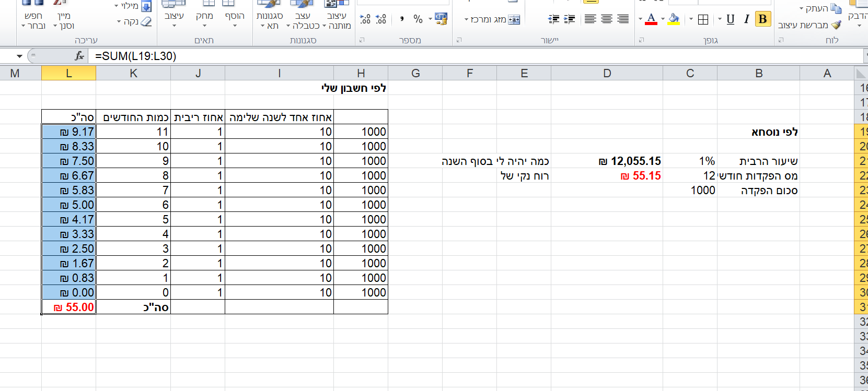The width and height of the screenshot is (868, 391).
Task: Open Cell Styles (סגנונות תא) menu
Action: pos(270,15)
